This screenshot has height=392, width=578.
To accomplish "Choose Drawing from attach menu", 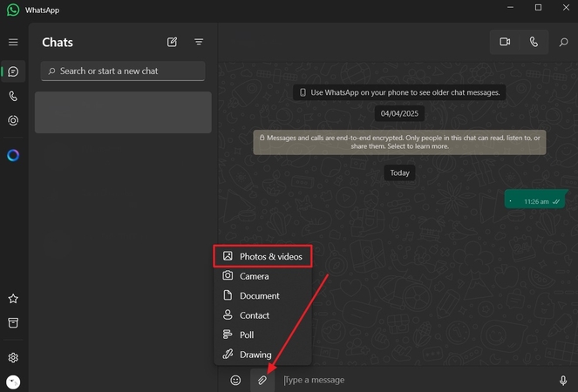I will point(262,354).
